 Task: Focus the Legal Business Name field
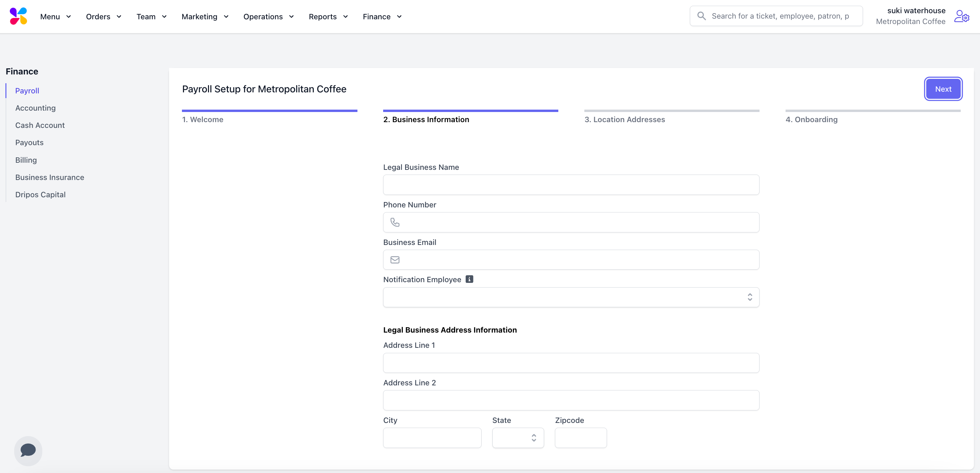[571, 184]
